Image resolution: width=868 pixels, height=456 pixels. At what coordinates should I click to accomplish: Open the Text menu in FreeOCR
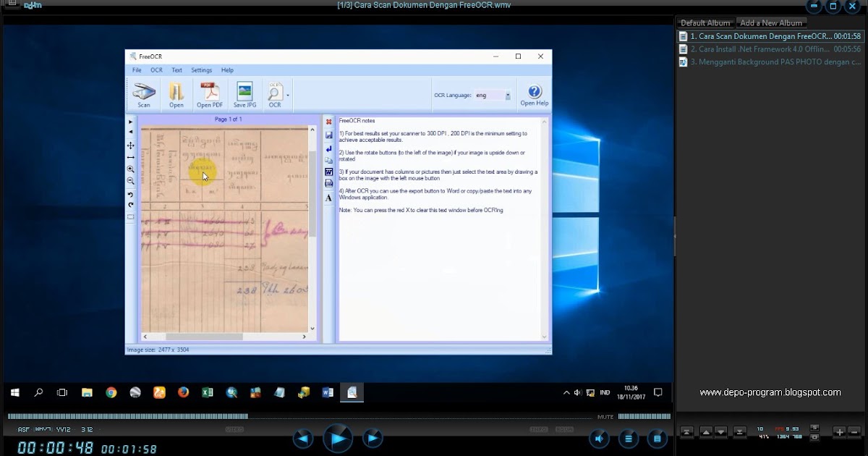[x=176, y=70]
